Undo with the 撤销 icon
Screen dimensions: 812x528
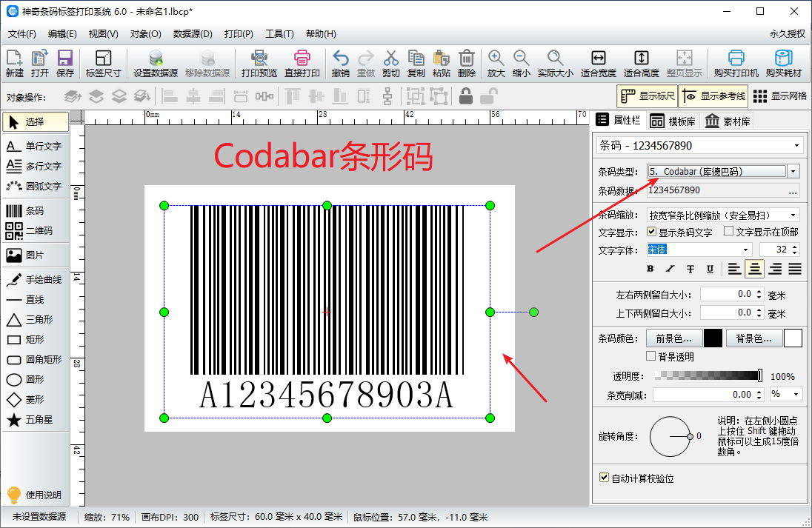(340, 64)
